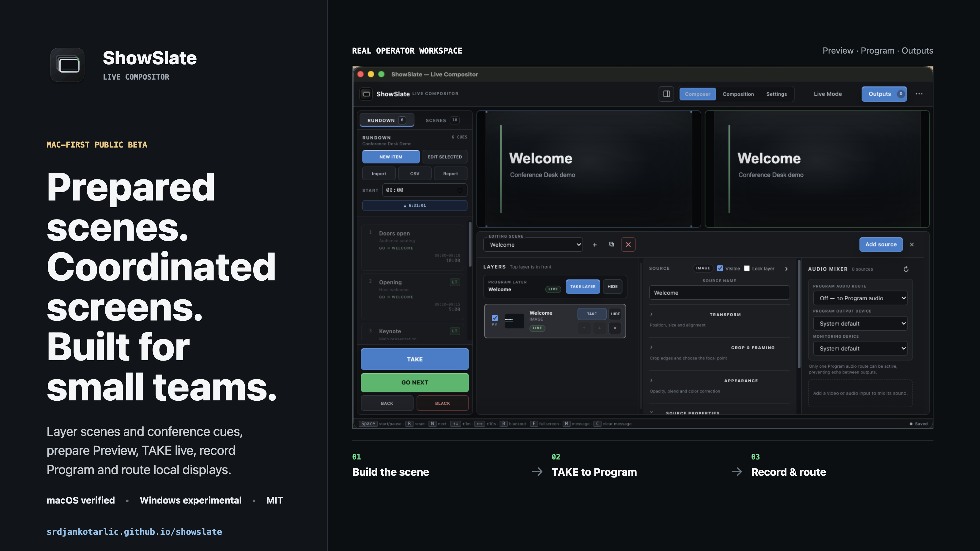Toggle the sidebar panel layout icon
Viewport: 980px width, 551px height.
(x=666, y=94)
